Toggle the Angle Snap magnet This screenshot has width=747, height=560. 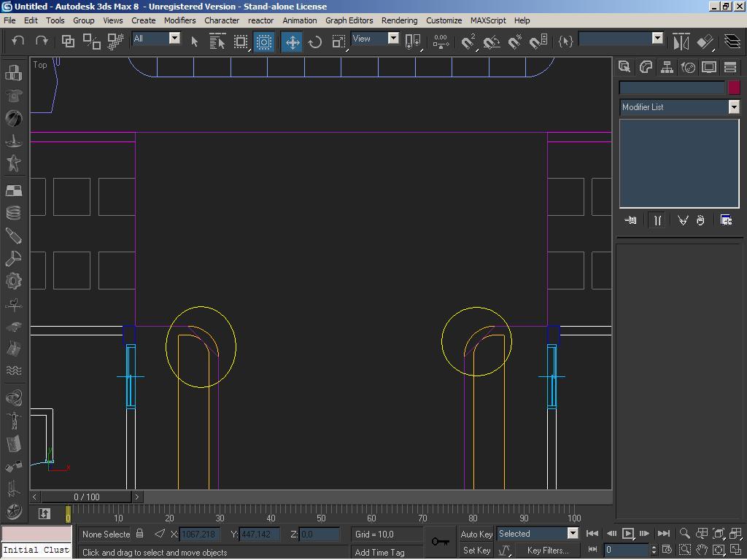[492, 42]
